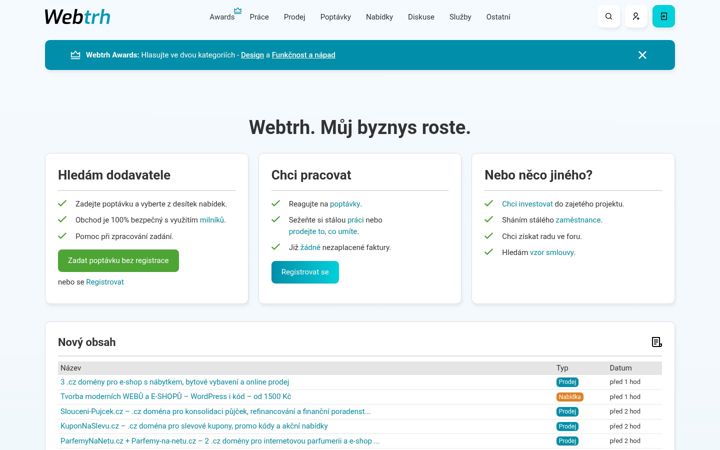Open the search icon in header
Image resolution: width=720 pixels, height=450 pixels.
click(608, 17)
